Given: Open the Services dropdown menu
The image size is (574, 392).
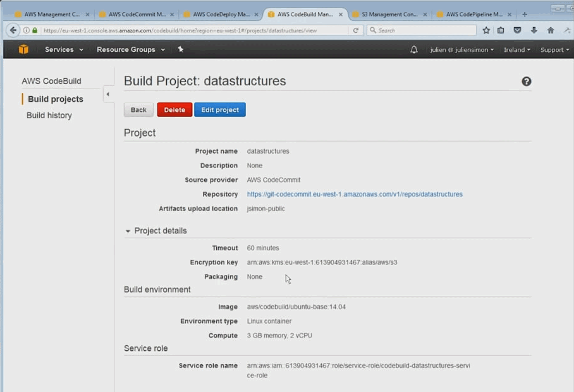Looking at the screenshot, I should coord(64,49).
